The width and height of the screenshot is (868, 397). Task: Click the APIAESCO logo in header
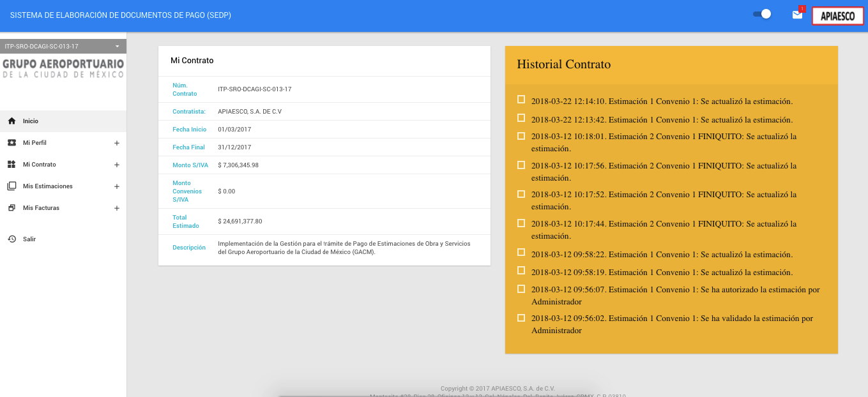[837, 17]
